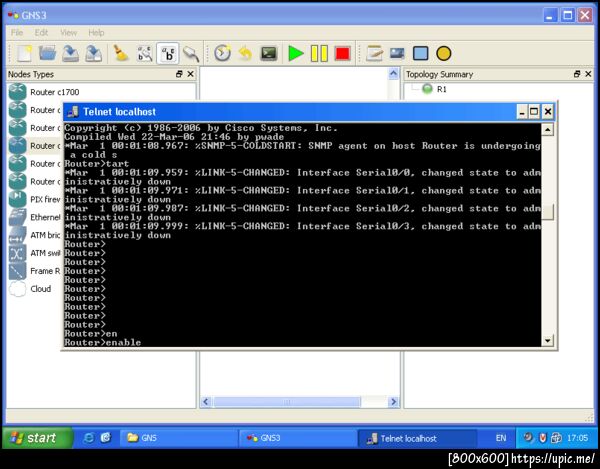Viewport: 600px width, 469px height.
Task: Click the insert picture icon
Action: 397,53
